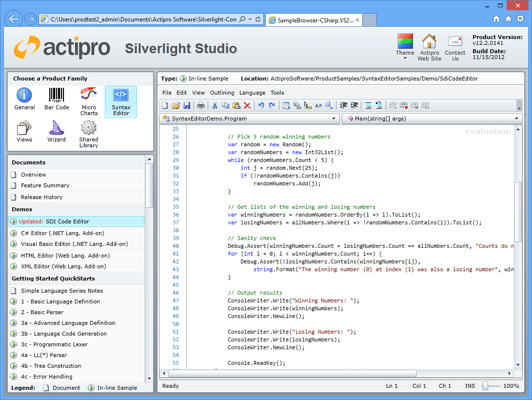The height and width of the screenshot is (400, 532).
Task: Create a new document in the editor toolbar
Action: point(165,105)
